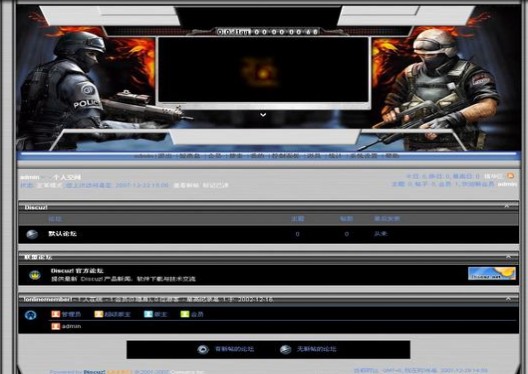
Task: Open the 默认论坛 forum link
Action: click(x=62, y=234)
